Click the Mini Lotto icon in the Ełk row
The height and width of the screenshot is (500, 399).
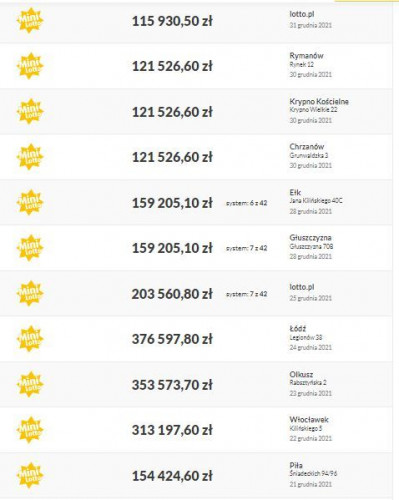click(30, 202)
